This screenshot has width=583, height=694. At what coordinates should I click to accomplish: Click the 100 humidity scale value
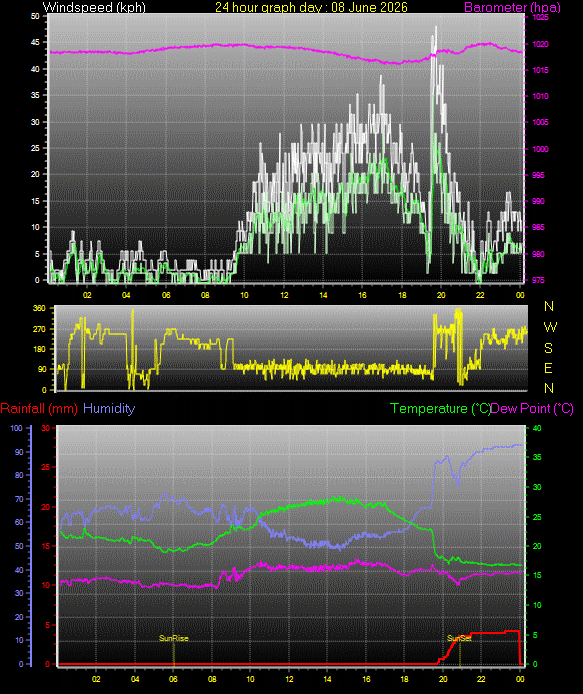(x=16, y=428)
